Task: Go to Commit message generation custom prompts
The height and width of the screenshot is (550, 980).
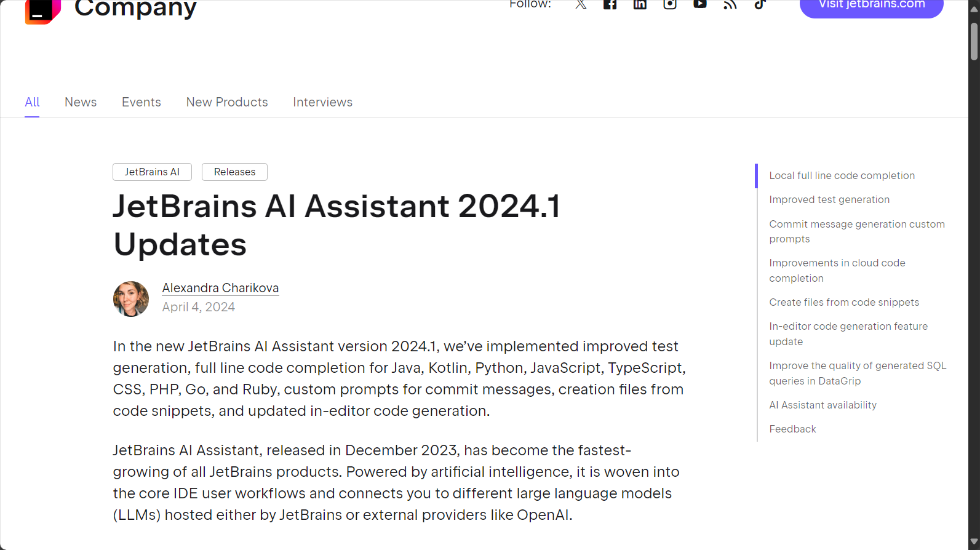Action: coord(856,231)
